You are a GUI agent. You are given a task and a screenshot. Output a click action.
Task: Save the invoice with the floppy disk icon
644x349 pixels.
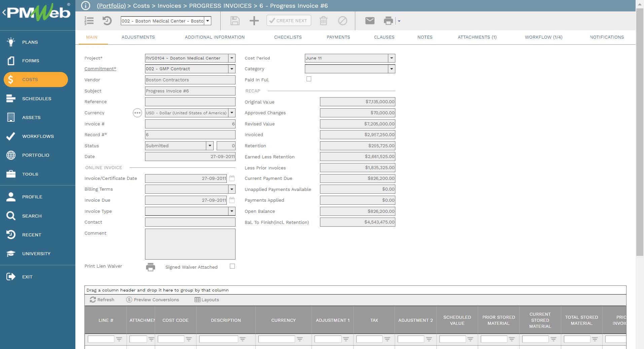click(235, 21)
